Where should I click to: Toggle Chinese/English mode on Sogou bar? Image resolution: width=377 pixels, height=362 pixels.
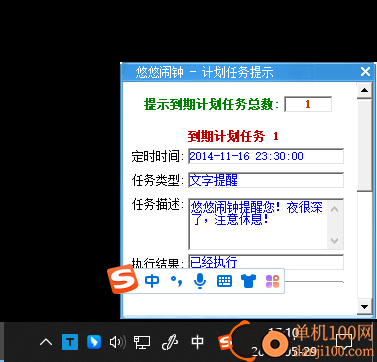pyautogui.click(x=152, y=281)
